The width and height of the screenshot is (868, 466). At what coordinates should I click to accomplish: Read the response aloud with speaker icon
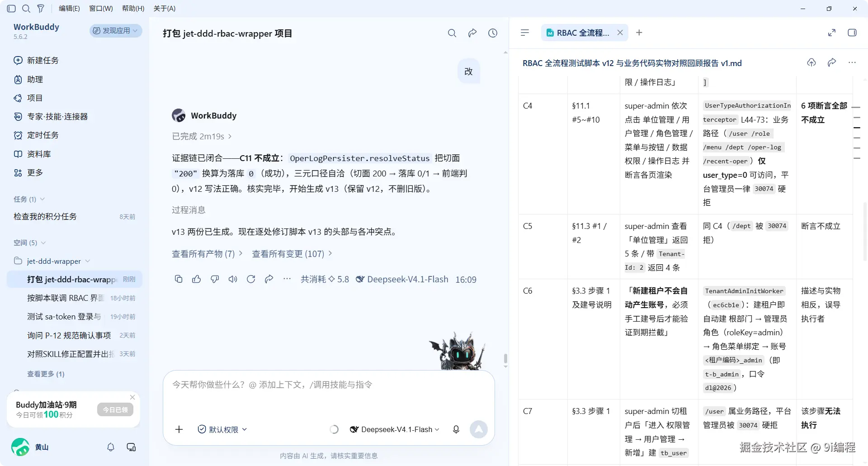click(233, 279)
